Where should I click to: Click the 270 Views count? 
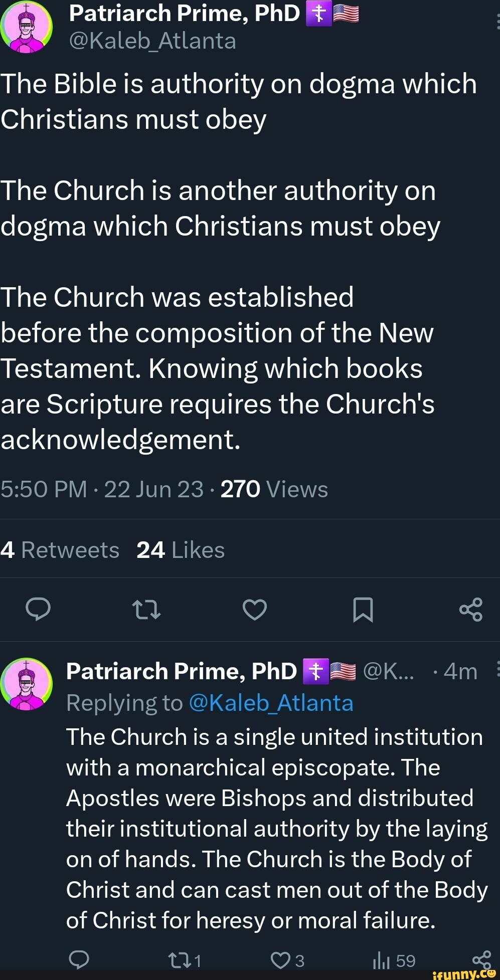click(274, 489)
